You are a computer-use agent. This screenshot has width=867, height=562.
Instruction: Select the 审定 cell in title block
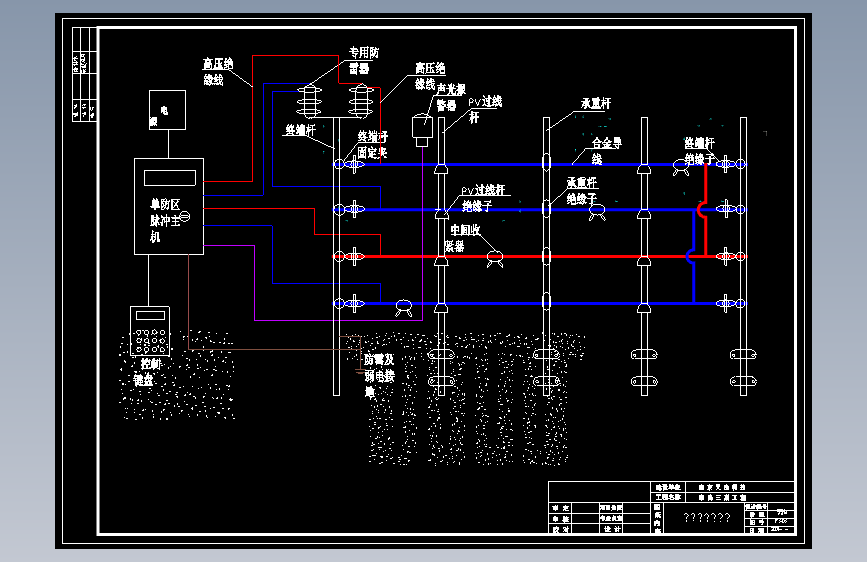[x=561, y=508]
